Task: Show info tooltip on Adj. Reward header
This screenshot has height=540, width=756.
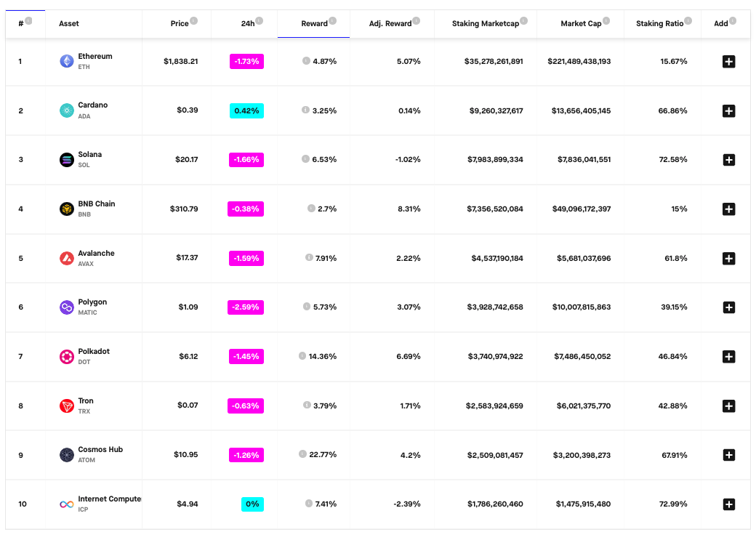Action: click(417, 21)
